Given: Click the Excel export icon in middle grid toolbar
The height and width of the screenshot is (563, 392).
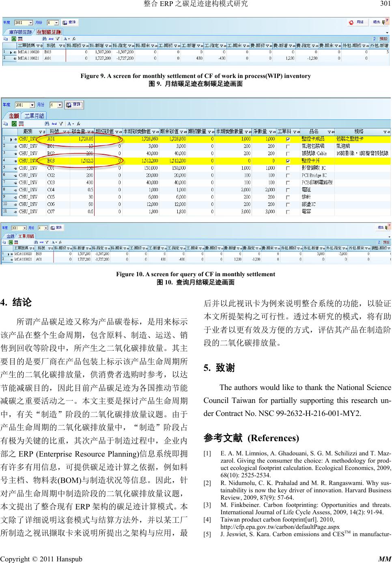Looking at the screenshot, I should [14, 123].
